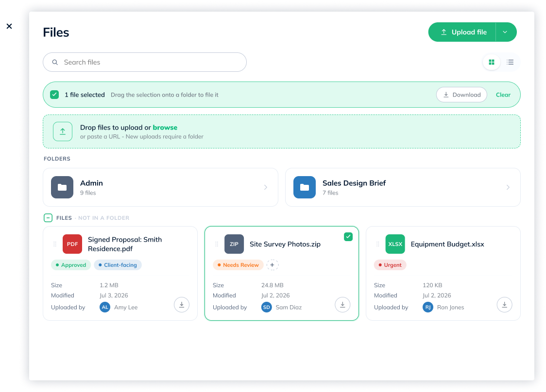Click the Sam Diaz uploader name
The width and height of the screenshot is (546, 392).
(x=289, y=308)
